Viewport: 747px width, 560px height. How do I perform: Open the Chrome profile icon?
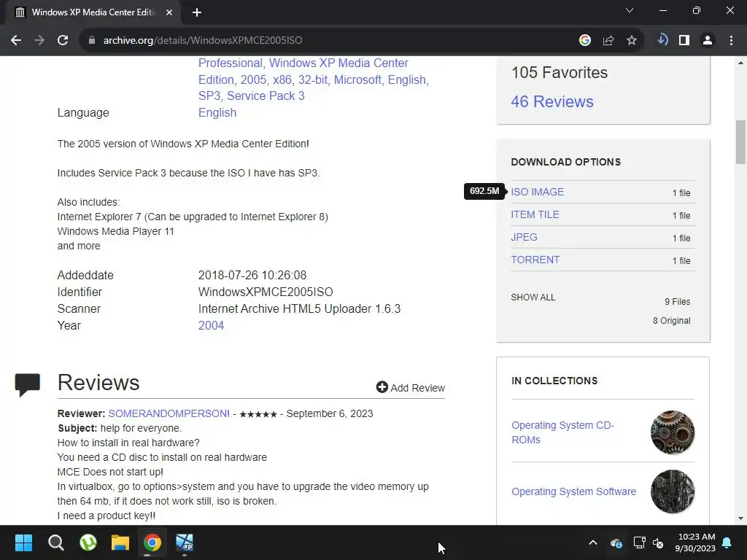pos(708,41)
